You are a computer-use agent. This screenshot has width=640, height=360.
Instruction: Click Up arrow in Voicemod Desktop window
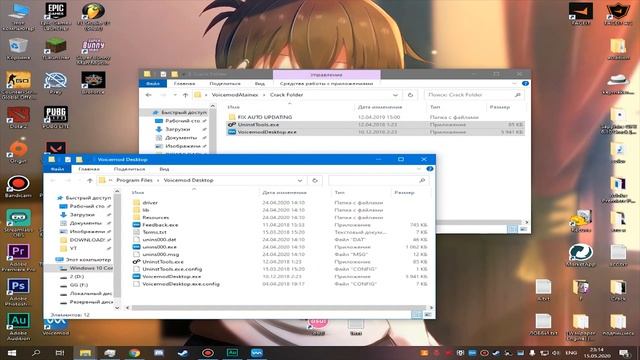pos(90,180)
